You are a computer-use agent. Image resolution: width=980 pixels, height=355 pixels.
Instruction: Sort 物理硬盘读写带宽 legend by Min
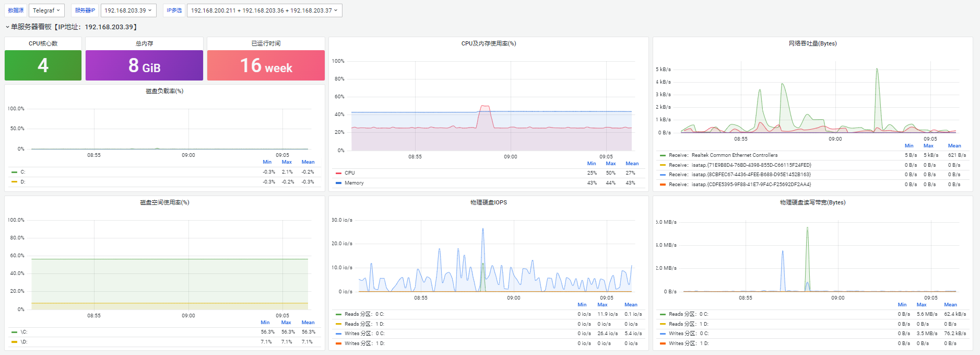click(x=902, y=305)
